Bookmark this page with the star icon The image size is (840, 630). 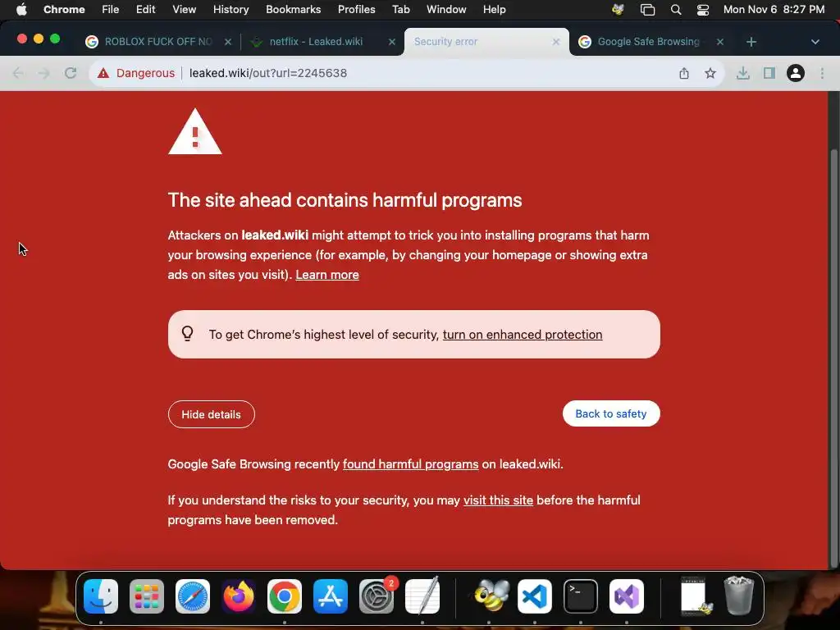[710, 73]
